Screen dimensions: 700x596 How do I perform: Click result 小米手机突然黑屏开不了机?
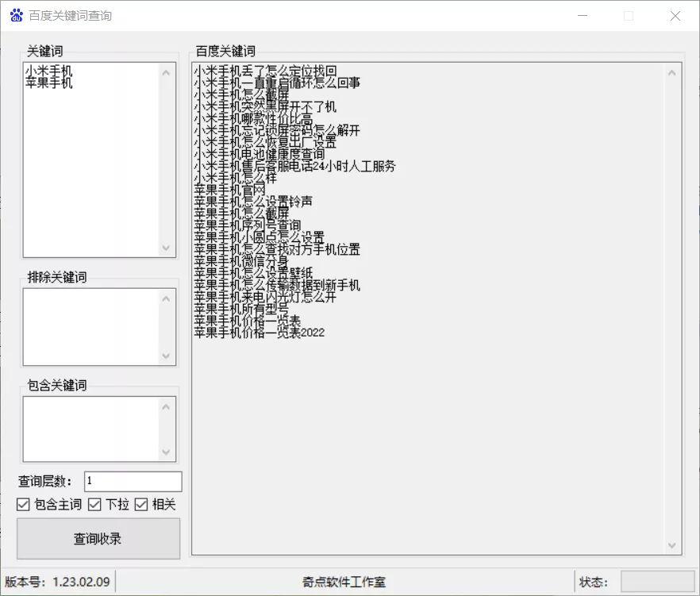click(265, 106)
